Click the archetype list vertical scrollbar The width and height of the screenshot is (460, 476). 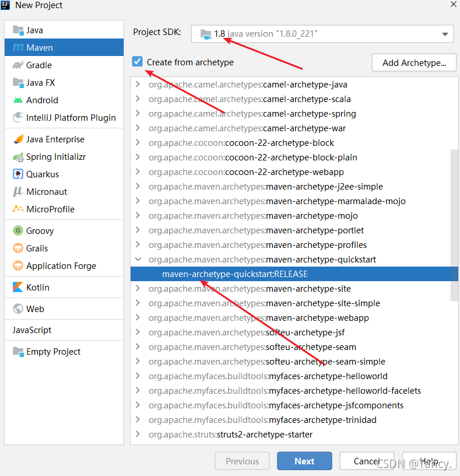coord(454,225)
